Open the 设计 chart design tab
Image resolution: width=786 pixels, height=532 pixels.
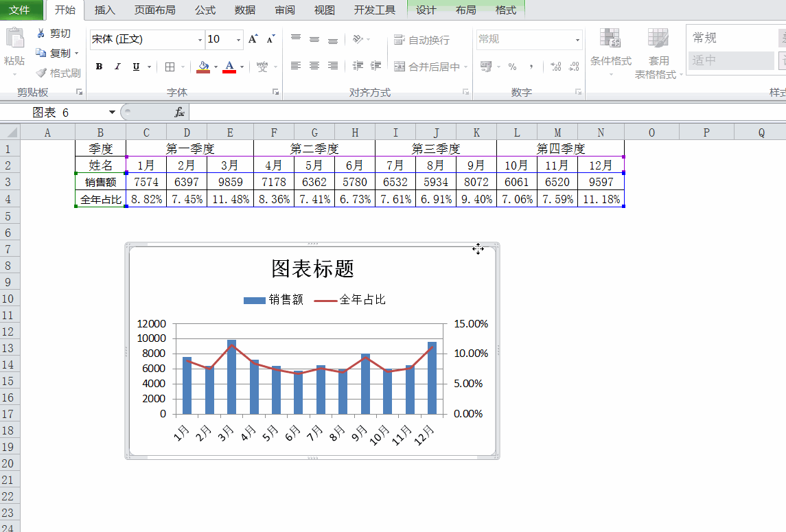coord(426,10)
